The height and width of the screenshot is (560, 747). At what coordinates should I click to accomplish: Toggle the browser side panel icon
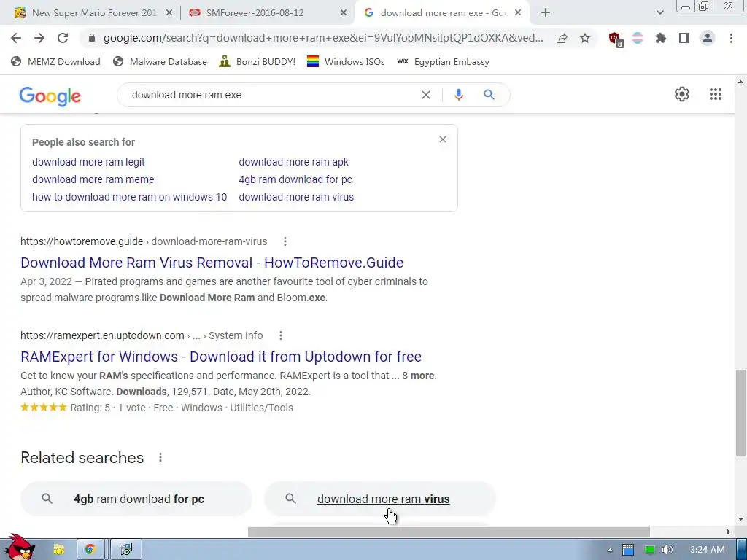pyautogui.click(x=684, y=38)
